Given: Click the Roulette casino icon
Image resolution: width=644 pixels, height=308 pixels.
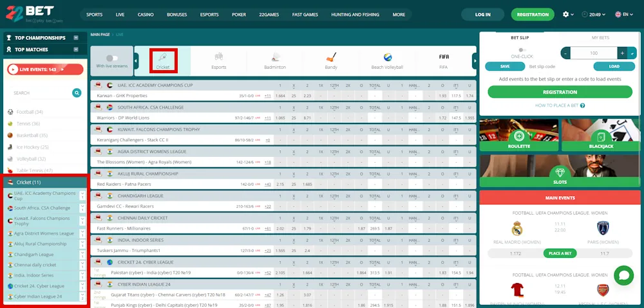Looking at the screenshot, I should (518, 136).
